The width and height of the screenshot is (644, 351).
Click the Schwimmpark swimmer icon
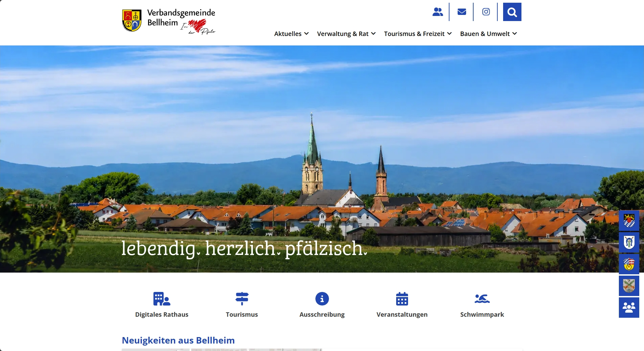click(482, 299)
